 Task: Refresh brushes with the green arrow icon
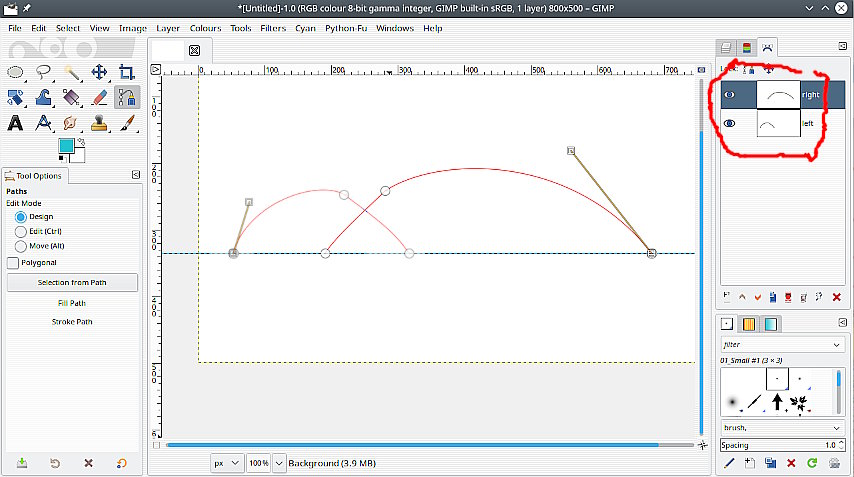[x=812, y=463]
